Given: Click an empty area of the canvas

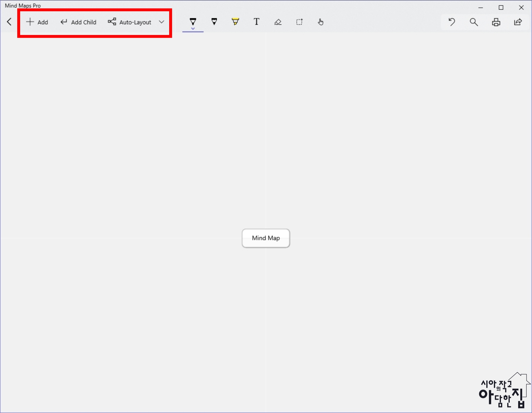Looking at the screenshot, I should tap(133, 133).
